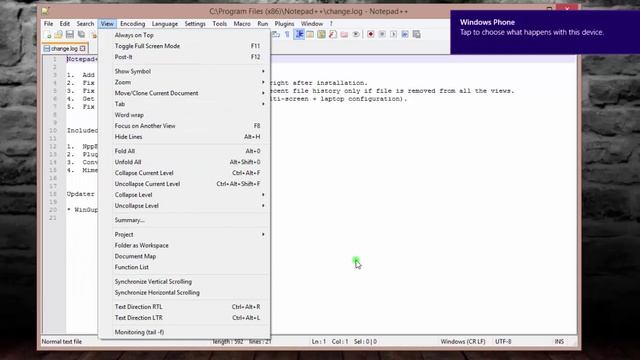640x360 pixels.
Task: Choose Uncollapse Current Level
Action: [184, 184]
